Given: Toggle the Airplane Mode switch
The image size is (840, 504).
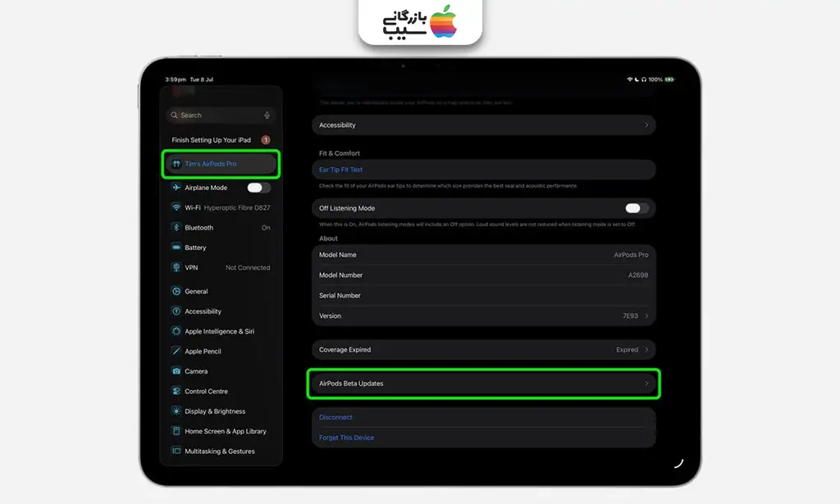Looking at the screenshot, I should click(258, 188).
